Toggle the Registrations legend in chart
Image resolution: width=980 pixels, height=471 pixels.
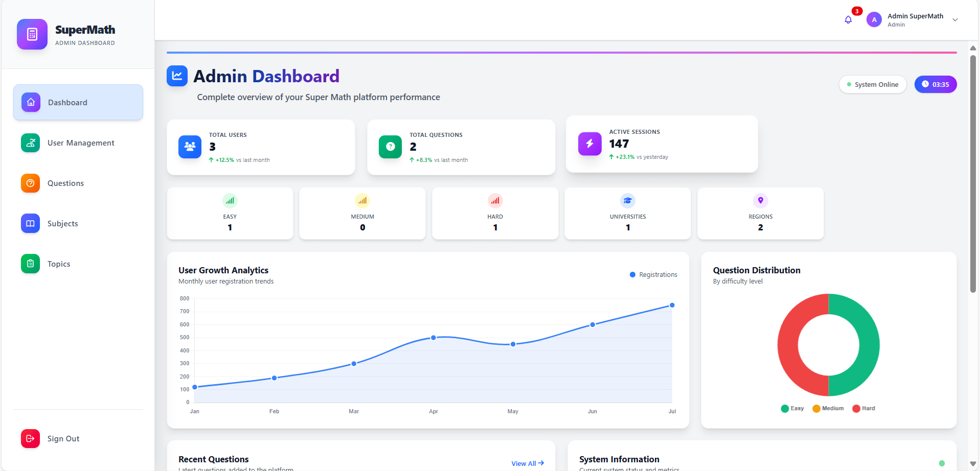coord(653,275)
